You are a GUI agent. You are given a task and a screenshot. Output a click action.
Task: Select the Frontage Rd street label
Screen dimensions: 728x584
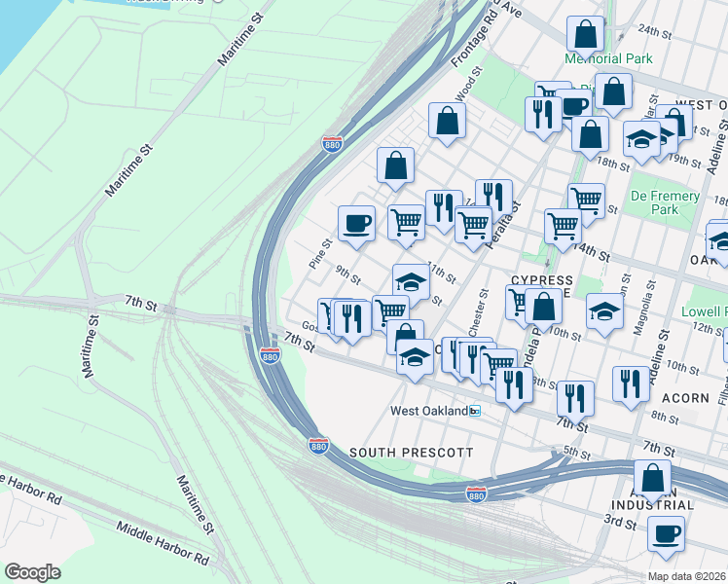(475, 39)
